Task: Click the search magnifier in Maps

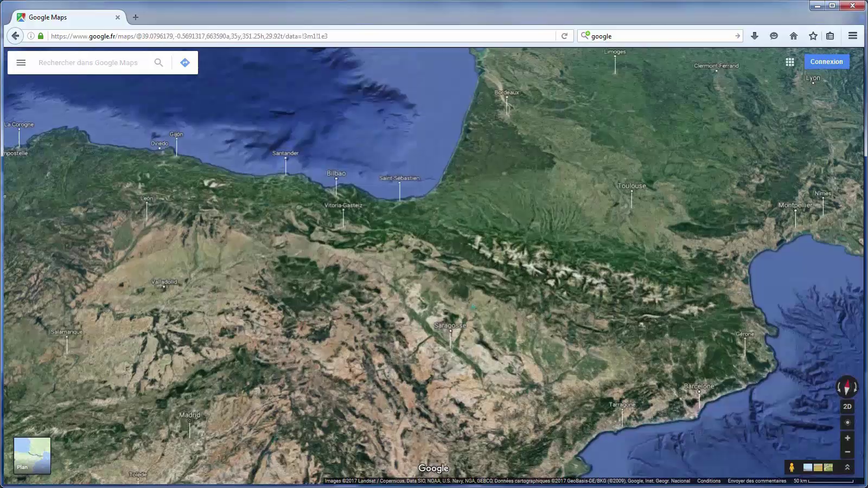Action: [x=158, y=63]
